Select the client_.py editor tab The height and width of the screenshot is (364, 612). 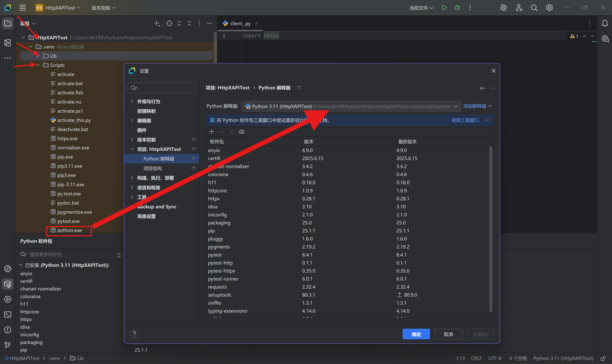[240, 23]
